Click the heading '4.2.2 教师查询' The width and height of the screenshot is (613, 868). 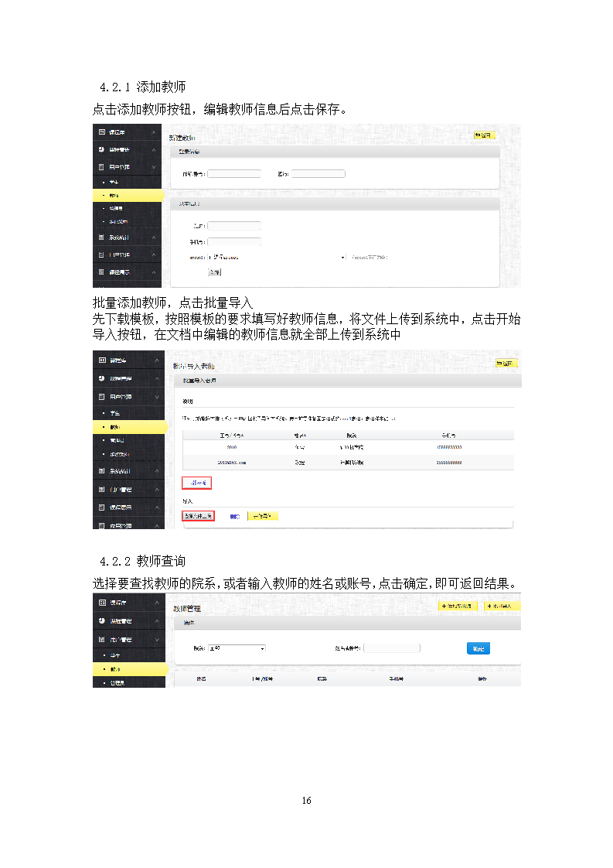[x=143, y=562]
